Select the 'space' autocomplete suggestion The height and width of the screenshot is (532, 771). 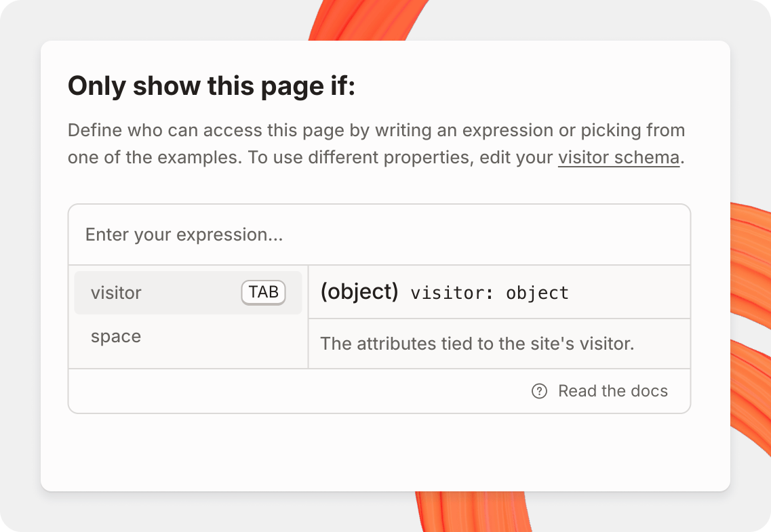[x=116, y=337]
